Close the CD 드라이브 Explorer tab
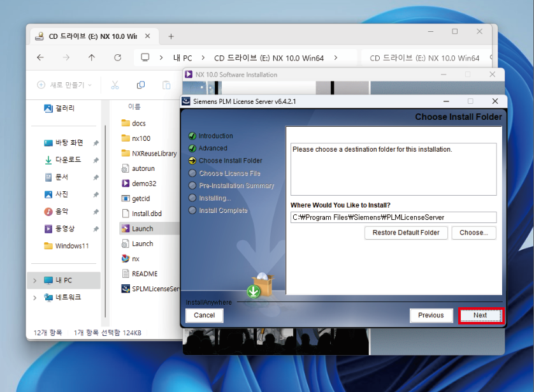The image size is (534, 392). pos(147,36)
